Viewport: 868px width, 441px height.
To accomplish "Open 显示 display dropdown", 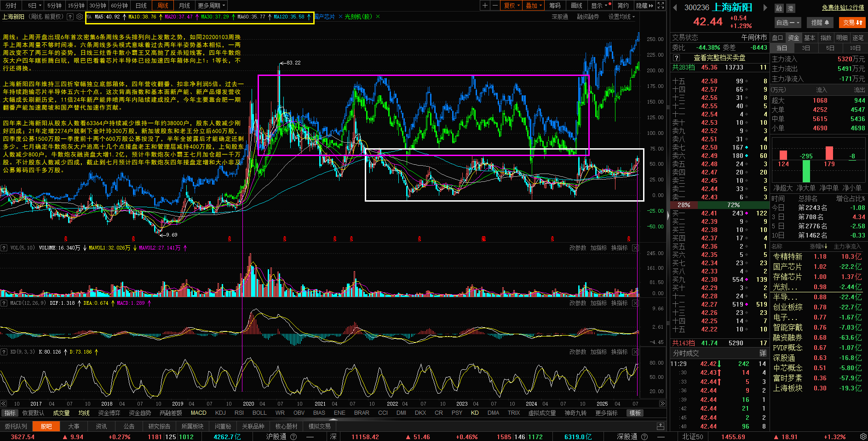I will (x=601, y=6).
